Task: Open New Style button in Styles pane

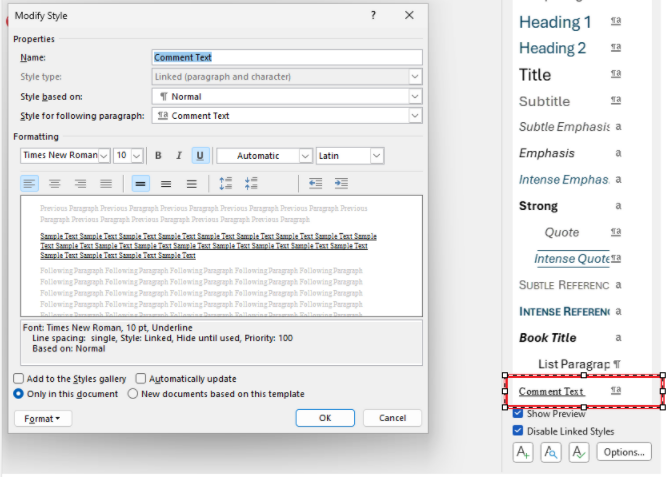Action: tap(523, 452)
